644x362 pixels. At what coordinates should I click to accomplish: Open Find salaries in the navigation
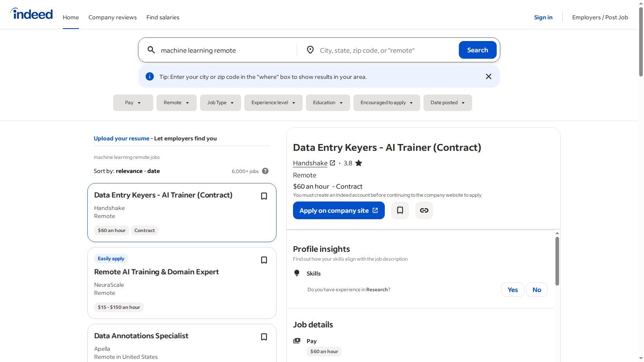[163, 17]
